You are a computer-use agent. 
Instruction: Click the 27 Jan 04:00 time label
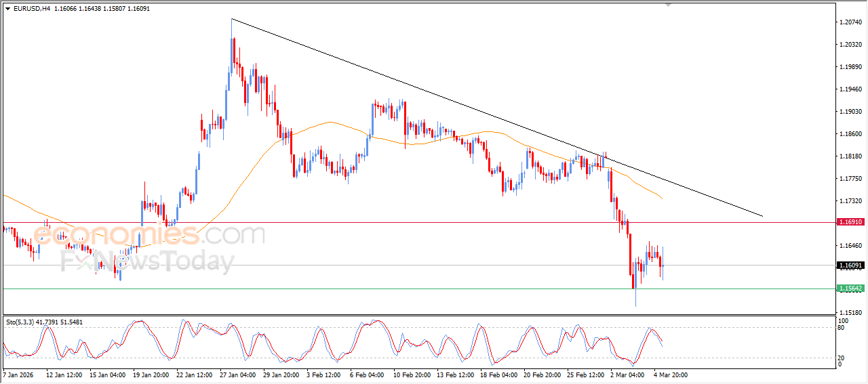pos(238,375)
